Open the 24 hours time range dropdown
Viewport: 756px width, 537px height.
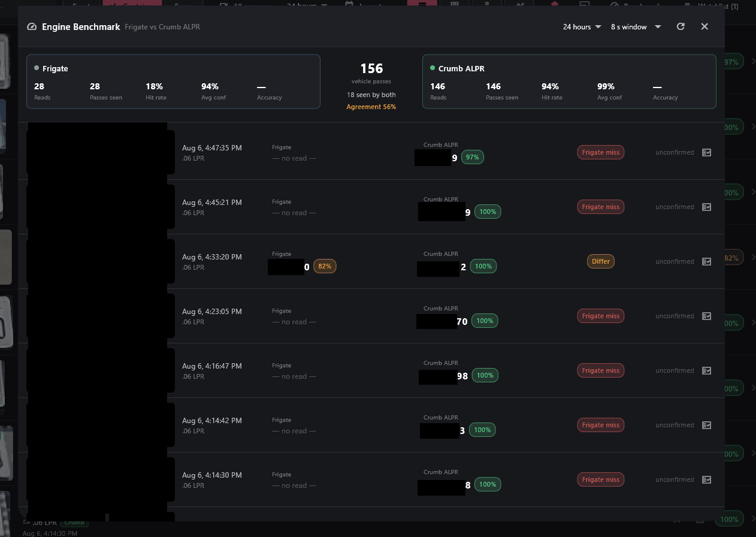coord(582,27)
